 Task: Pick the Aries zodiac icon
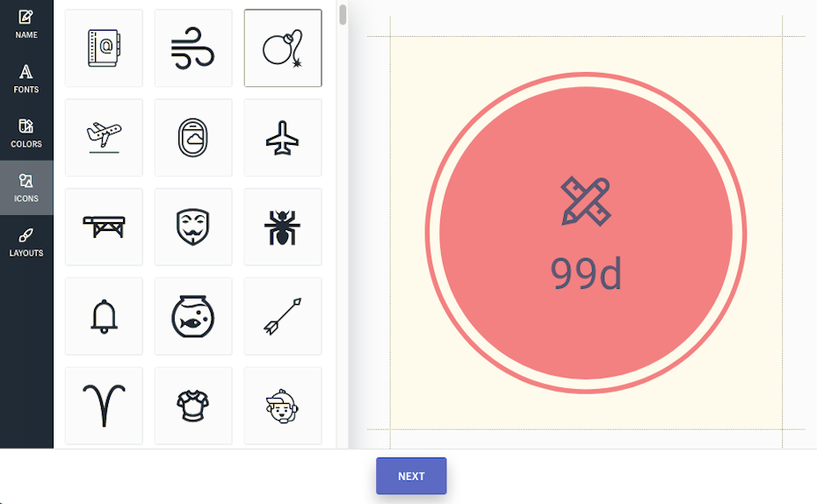point(104,406)
